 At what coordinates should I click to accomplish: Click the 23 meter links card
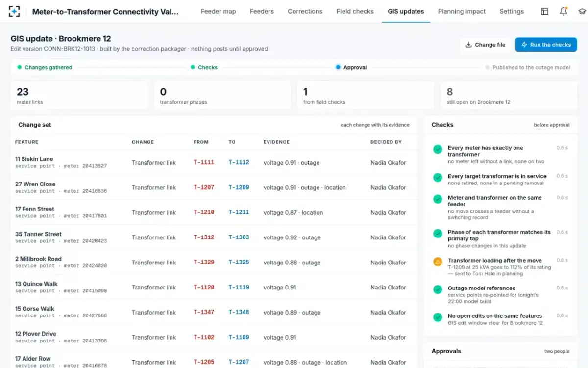[x=79, y=95]
